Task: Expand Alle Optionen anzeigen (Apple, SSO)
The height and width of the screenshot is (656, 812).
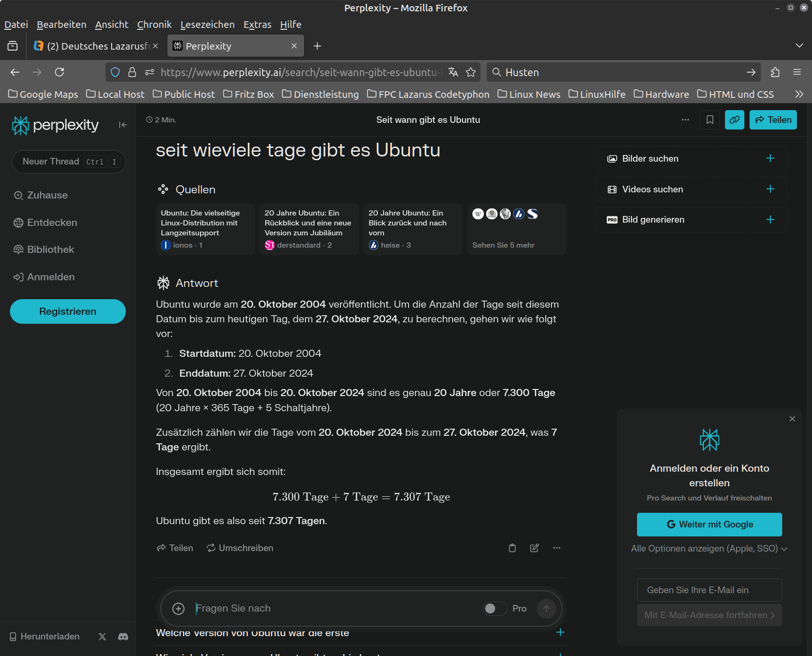Action: coord(709,549)
